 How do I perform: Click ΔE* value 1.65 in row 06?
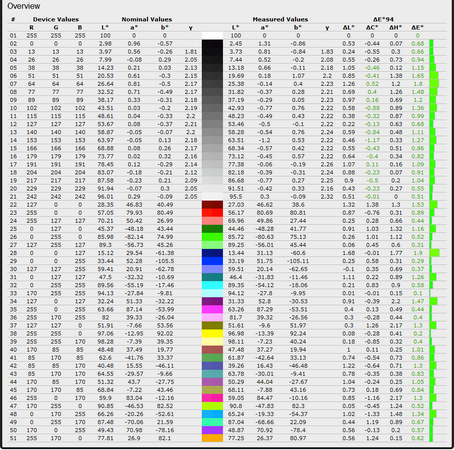tap(417, 76)
